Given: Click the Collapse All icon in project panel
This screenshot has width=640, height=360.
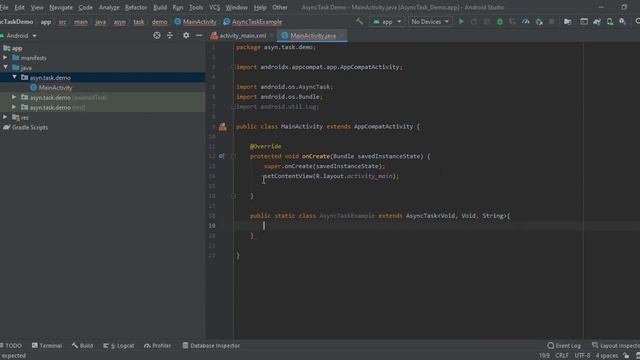Looking at the screenshot, I should point(170,36).
